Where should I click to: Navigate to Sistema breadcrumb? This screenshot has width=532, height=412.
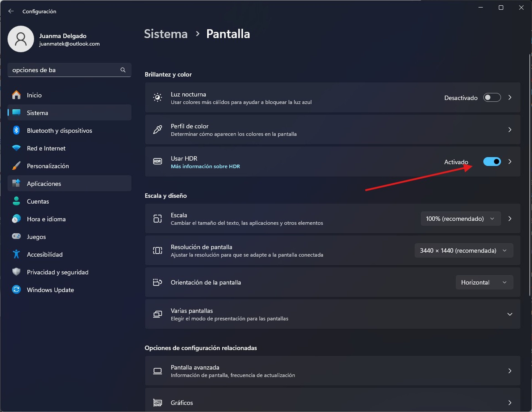click(166, 34)
